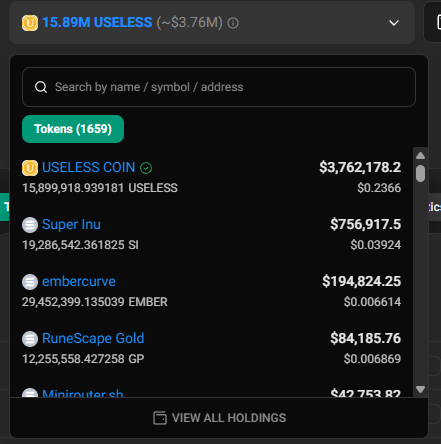Open the USELESS COIN token link
This screenshot has height=444, width=441.
click(x=89, y=167)
